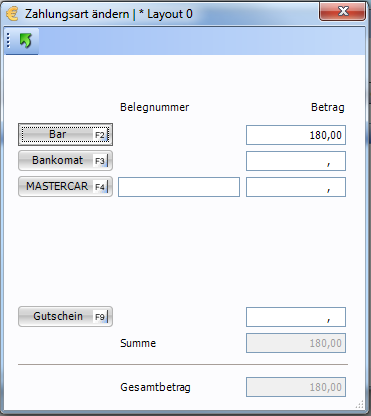
Task: Click the greyed Summe total field
Action: (296, 343)
